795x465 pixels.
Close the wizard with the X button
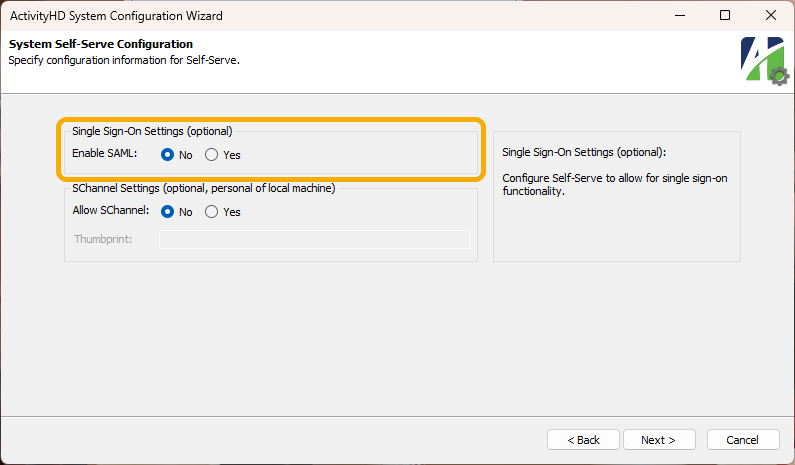[771, 15]
